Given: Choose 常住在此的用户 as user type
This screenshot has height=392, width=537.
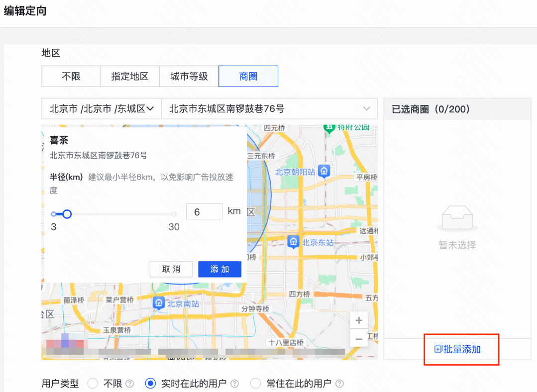Looking at the screenshot, I should tap(255, 384).
